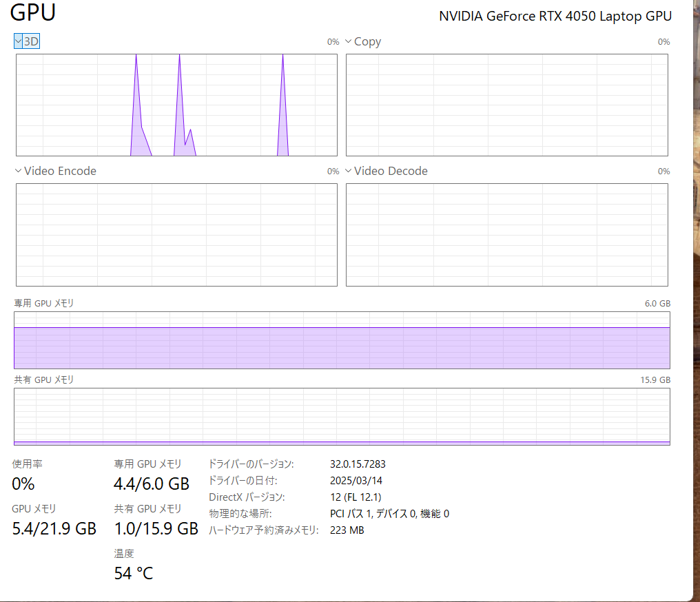Select DirectX value 12 (FL 12.1)
The image size is (700, 602).
pos(356,497)
